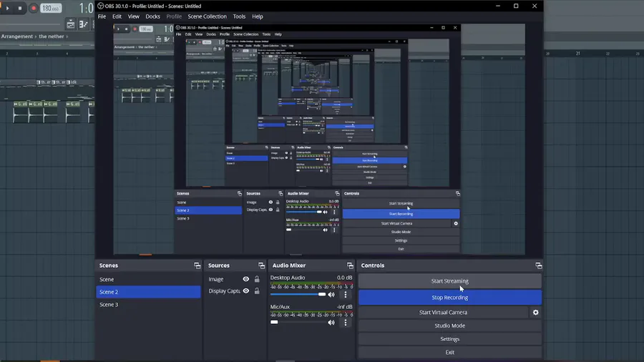Click FL Studio tempo display 180
Viewport: 644px width, 362px height.
coord(51,8)
